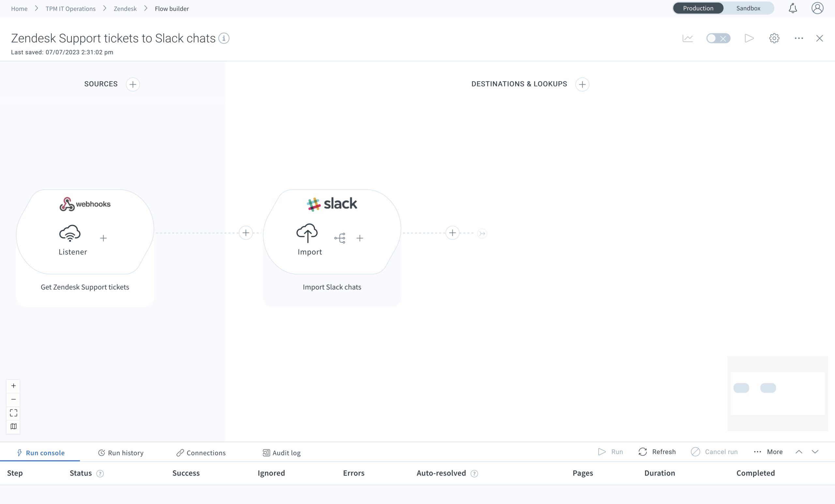The width and height of the screenshot is (835, 504).
Task: Open the header three-dots menu
Action: 799,38
